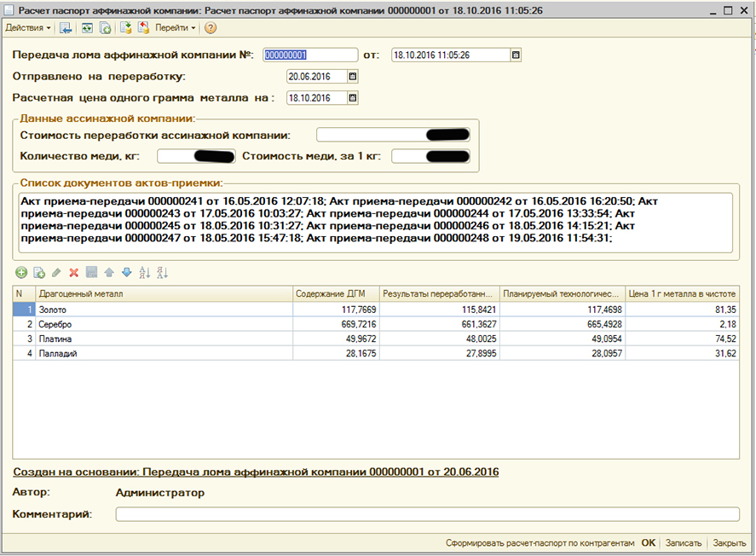Move row down with blue arrow icon
Screen dimensions: 756x556
coord(126,273)
